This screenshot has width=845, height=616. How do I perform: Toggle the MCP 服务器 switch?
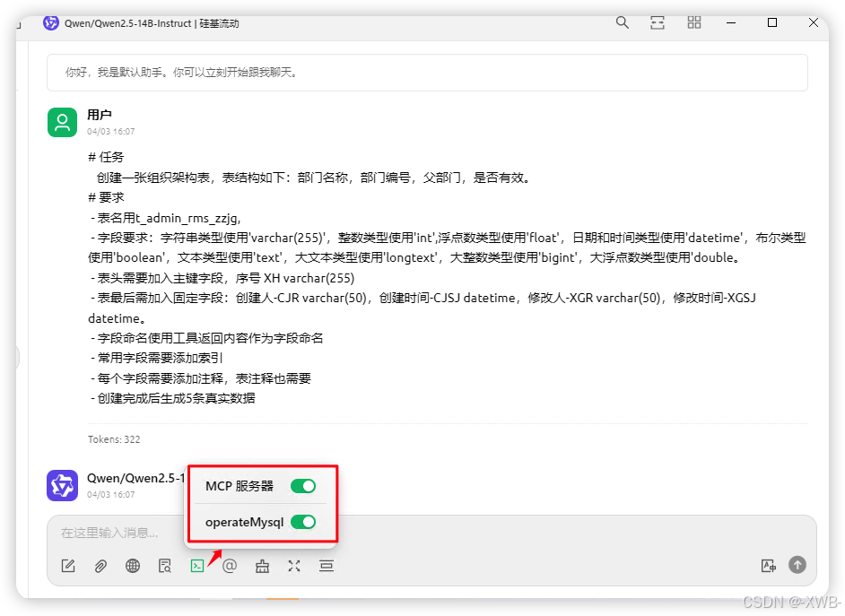pos(303,485)
